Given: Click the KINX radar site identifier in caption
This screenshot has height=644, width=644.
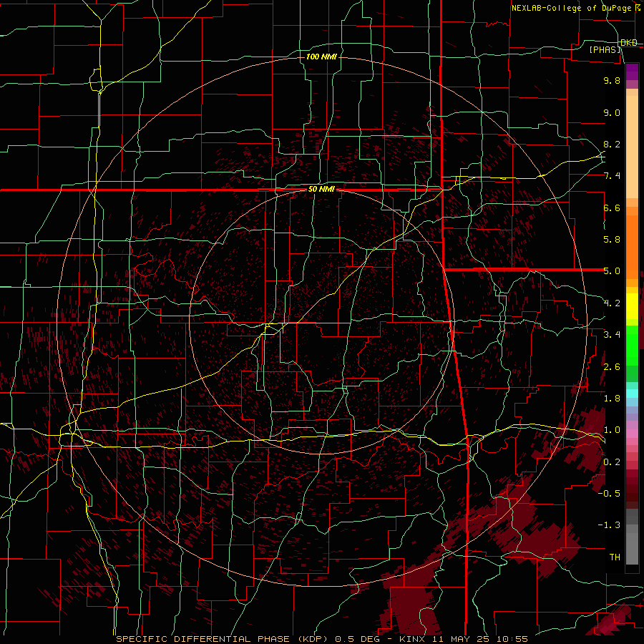Looking at the screenshot, I should (x=414, y=639).
